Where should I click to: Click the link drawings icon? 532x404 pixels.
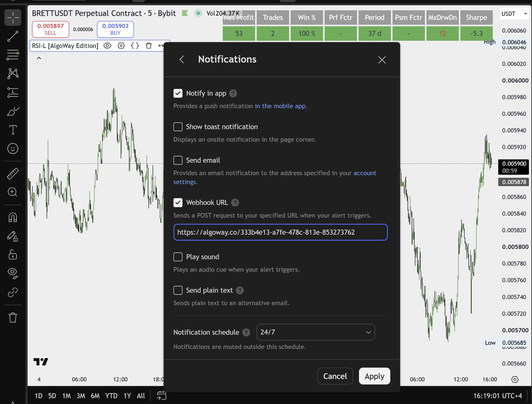point(13,292)
